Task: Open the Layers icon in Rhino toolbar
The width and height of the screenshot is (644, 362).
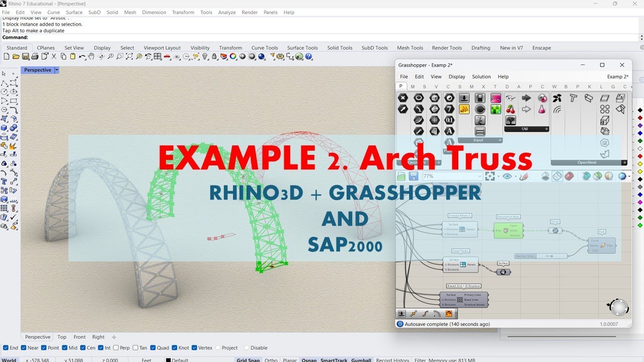Action: click(x=223, y=57)
